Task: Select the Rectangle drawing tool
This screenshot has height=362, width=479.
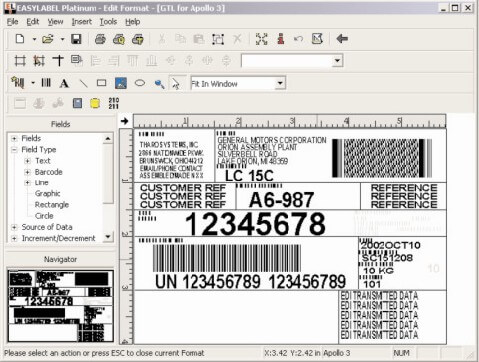Action: click(x=101, y=83)
